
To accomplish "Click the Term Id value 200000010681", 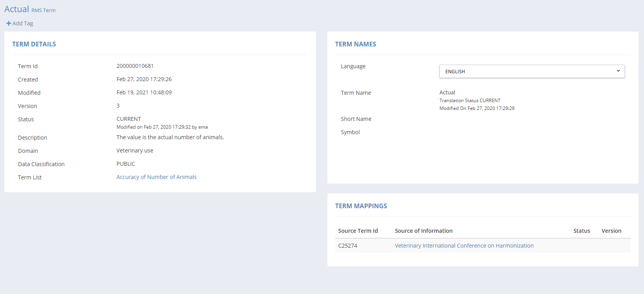I will pos(135,66).
